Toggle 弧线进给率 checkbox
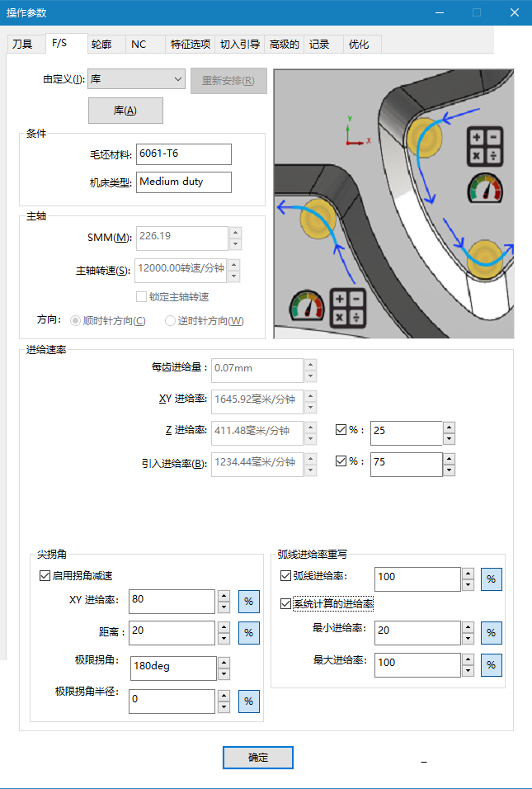This screenshot has width=532, height=789. [285, 575]
